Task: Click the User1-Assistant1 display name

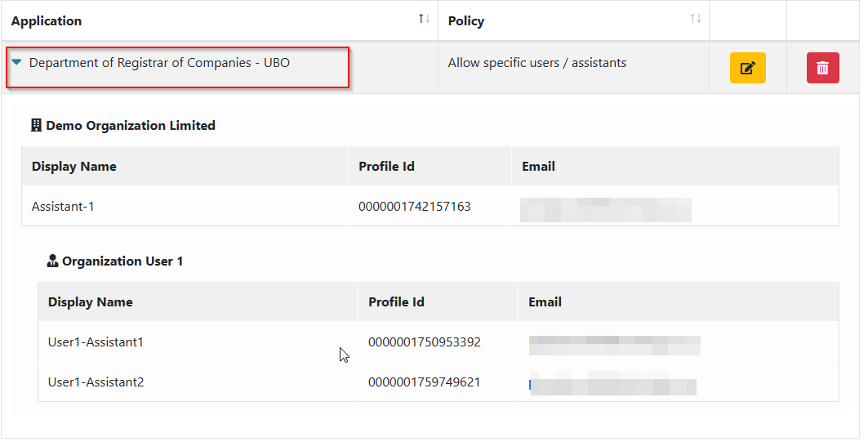Action: [x=96, y=342]
